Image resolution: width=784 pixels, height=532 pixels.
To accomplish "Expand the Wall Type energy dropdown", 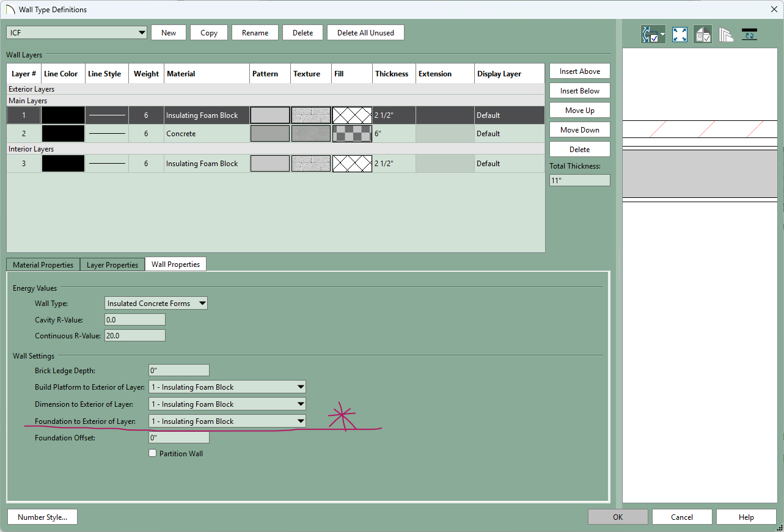I will click(x=156, y=304).
